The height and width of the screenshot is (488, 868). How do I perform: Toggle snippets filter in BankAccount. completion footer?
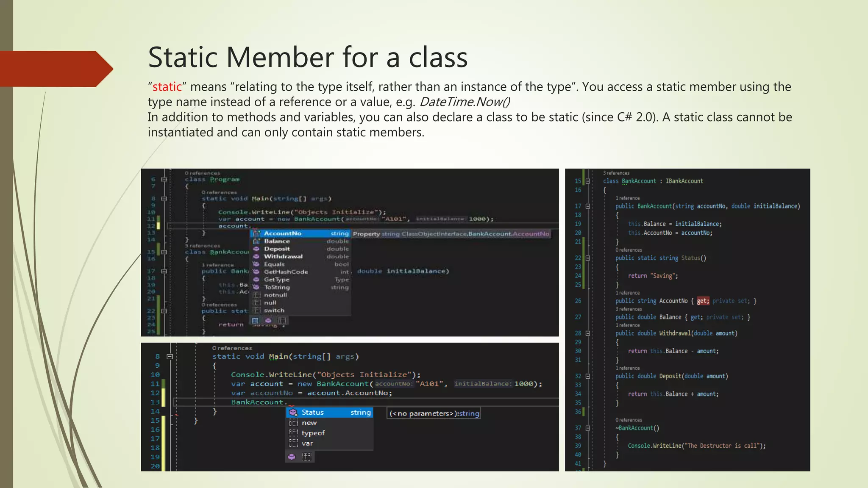pyautogui.click(x=307, y=457)
